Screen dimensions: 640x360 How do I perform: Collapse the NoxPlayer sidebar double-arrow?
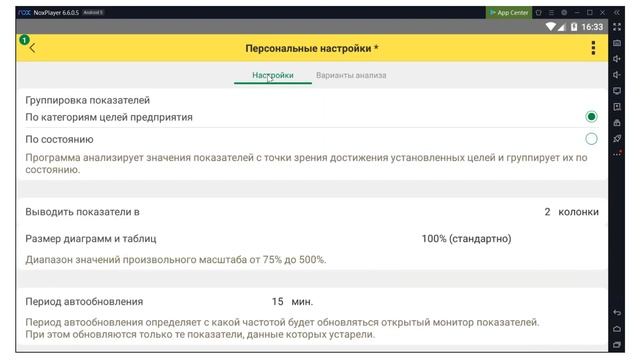pyautogui.click(x=616, y=13)
